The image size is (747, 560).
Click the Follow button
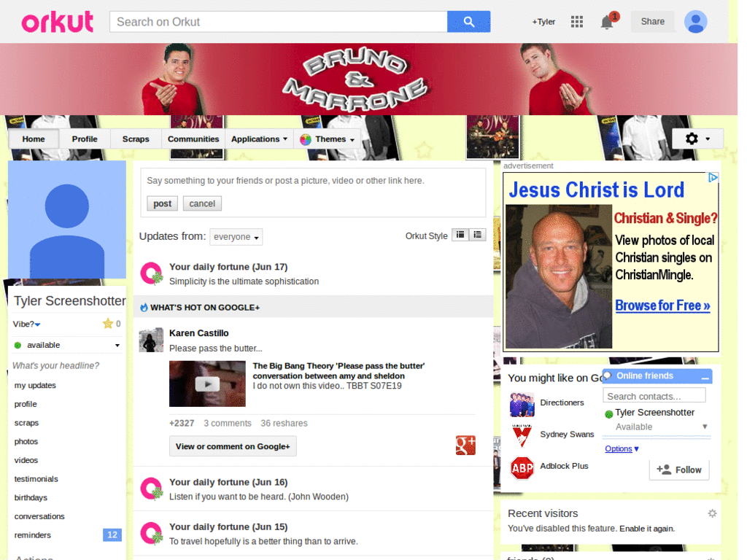(x=679, y=470)
